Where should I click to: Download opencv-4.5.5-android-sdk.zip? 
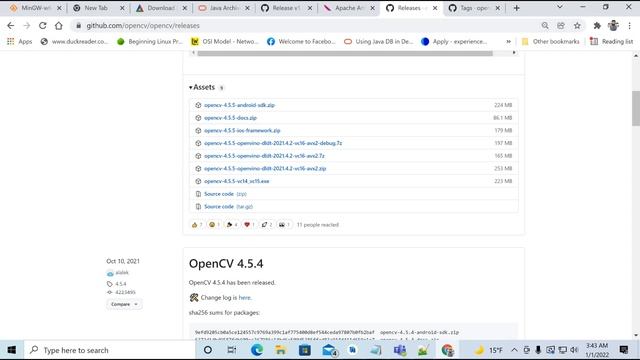pos(240,105)
